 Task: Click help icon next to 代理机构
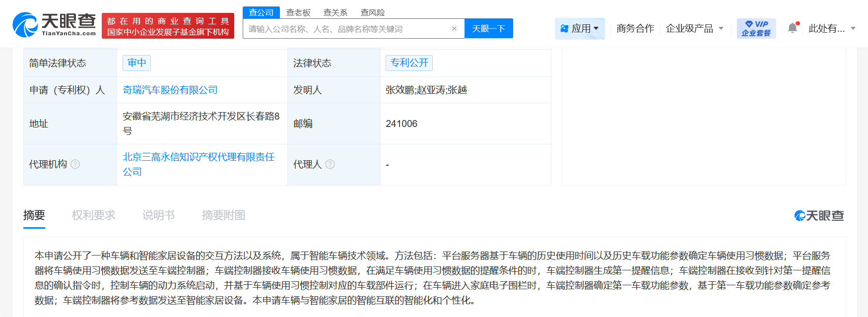[75, 164]
